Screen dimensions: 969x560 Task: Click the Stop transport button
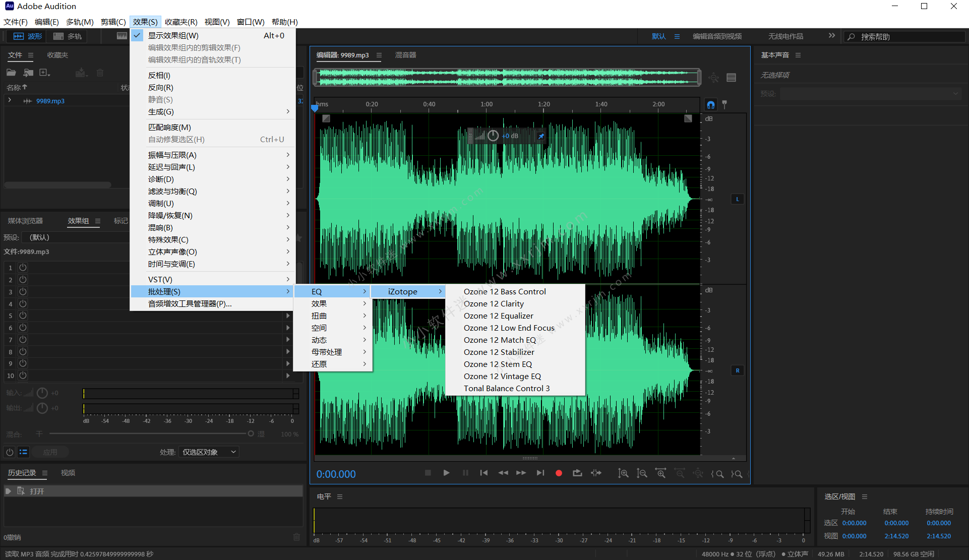(x=428, y=473)
